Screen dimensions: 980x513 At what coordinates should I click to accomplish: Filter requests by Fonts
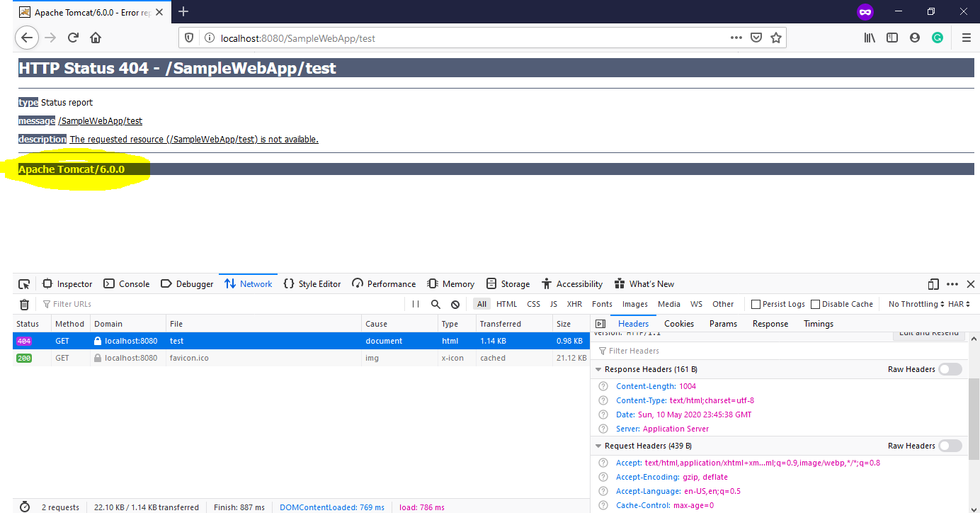click(602, 304)
